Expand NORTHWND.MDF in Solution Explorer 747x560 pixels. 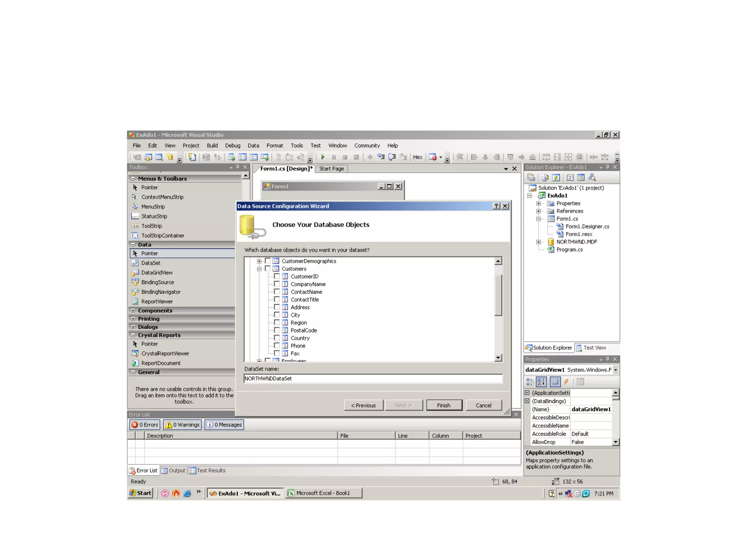tap(538, 242)
